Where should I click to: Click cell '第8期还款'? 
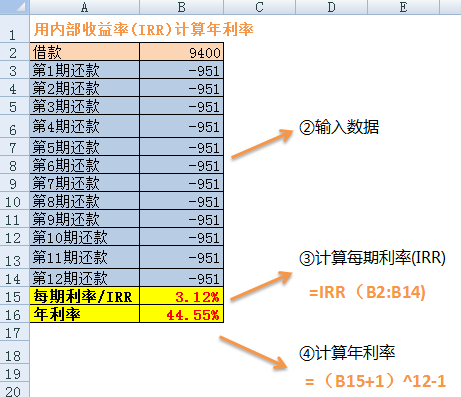85,200
